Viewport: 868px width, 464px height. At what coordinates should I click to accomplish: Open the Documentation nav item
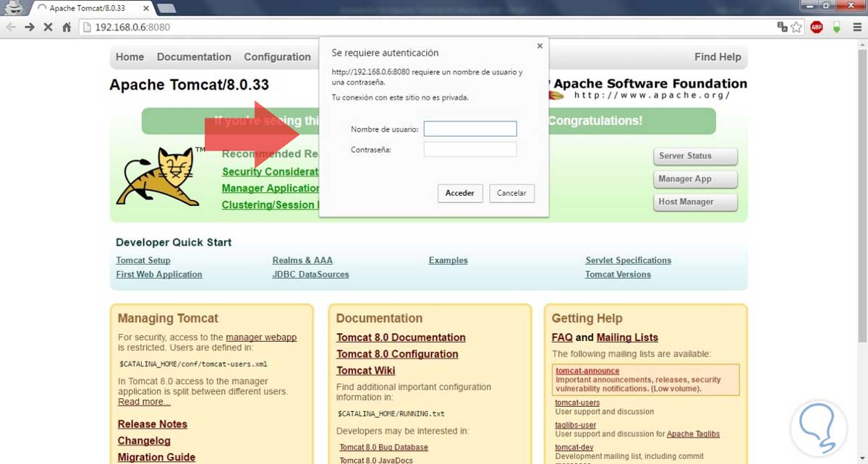(x=194, y=57)
